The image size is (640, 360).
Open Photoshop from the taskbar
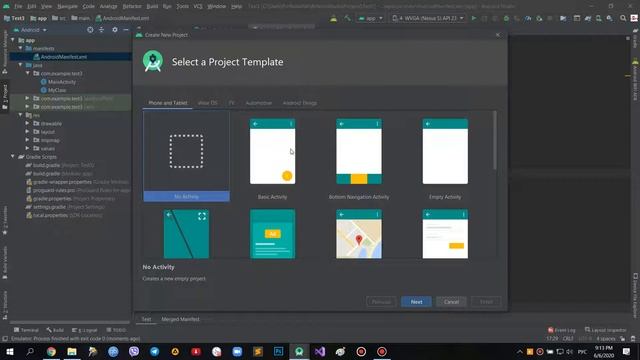click(278, 351)
